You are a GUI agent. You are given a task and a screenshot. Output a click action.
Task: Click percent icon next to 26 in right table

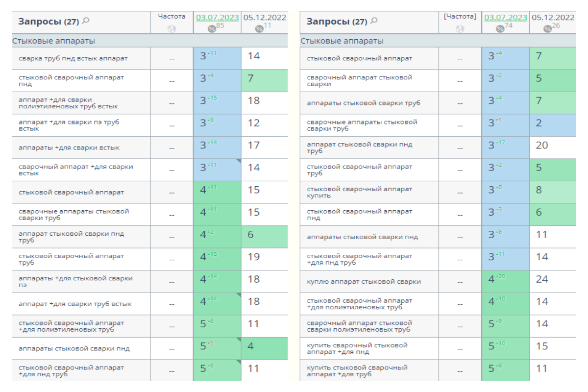(548, 29)
